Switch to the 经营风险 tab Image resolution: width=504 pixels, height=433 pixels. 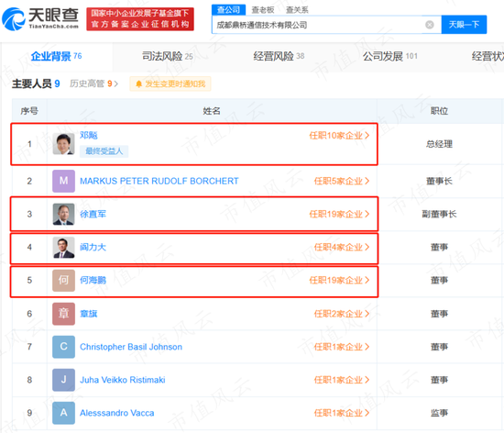tap(279, 56)
